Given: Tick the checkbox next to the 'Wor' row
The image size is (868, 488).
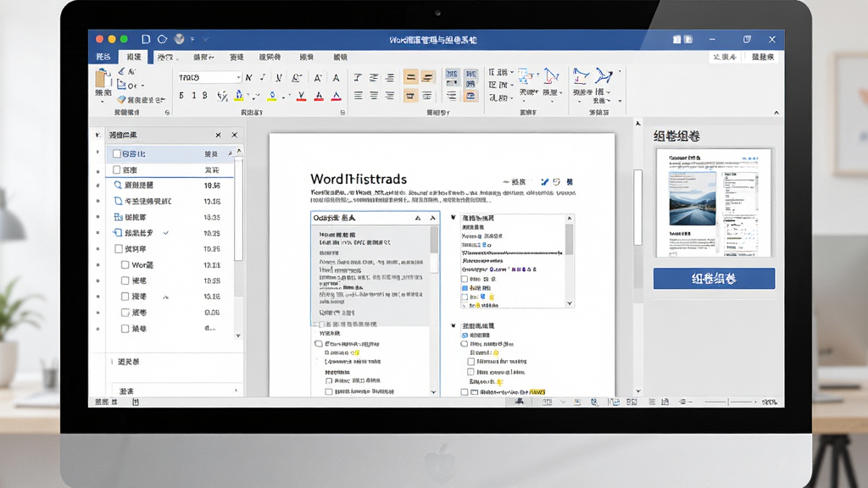Looking at the screenshot, I should pyautogui.click(x=125, y=265).
